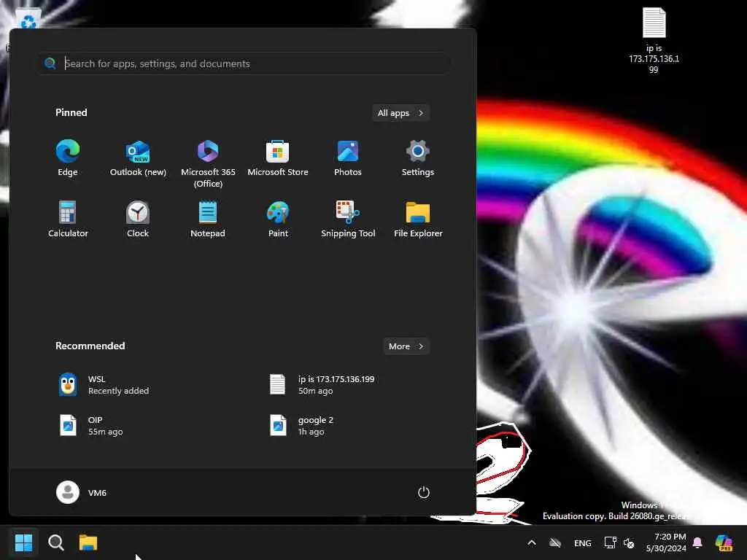Launch the Photos app
747x560 pixels.
(348, 158)
